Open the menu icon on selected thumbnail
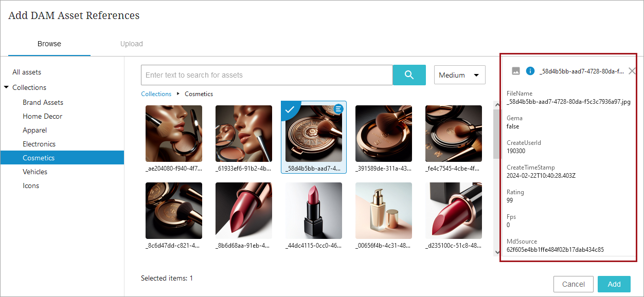This screenshot has height=297, width=644. point(338,109)
